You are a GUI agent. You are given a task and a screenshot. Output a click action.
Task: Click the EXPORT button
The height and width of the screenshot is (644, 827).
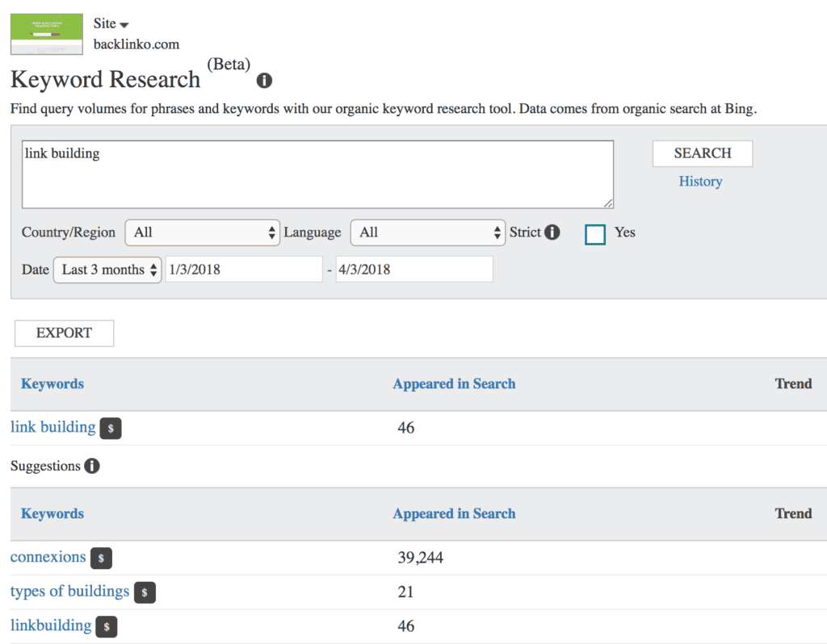click(64, 333)
